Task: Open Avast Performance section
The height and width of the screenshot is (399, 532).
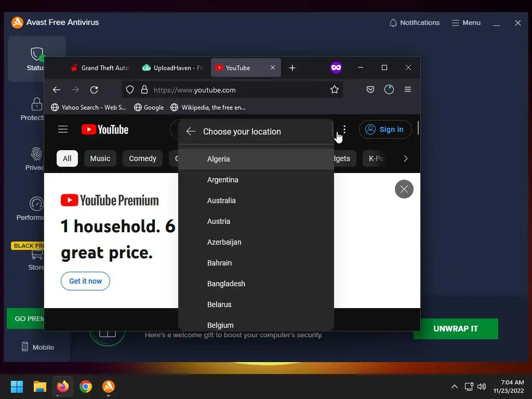Action: (31, 209)
